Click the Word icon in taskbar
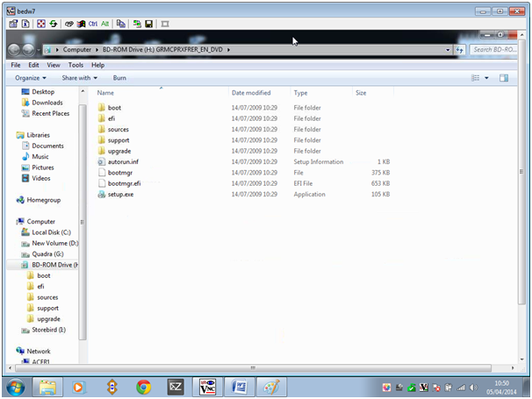532x399 pixels. pos(239,386)
